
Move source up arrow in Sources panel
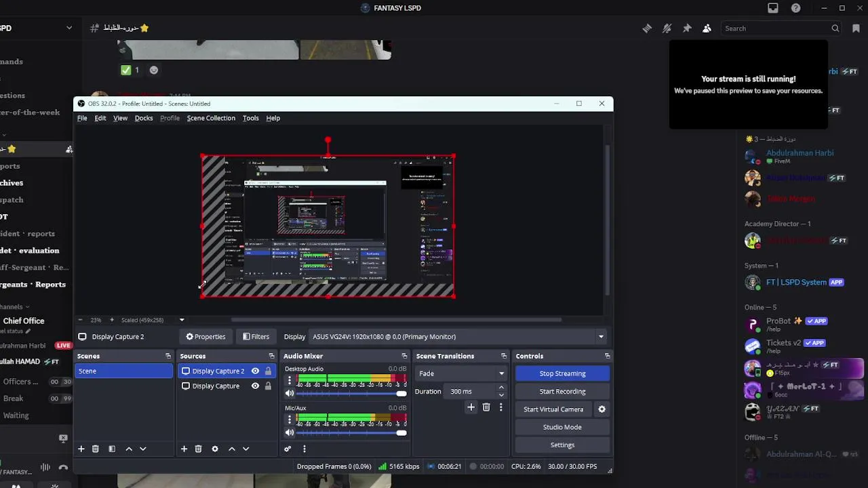[231, 449]
